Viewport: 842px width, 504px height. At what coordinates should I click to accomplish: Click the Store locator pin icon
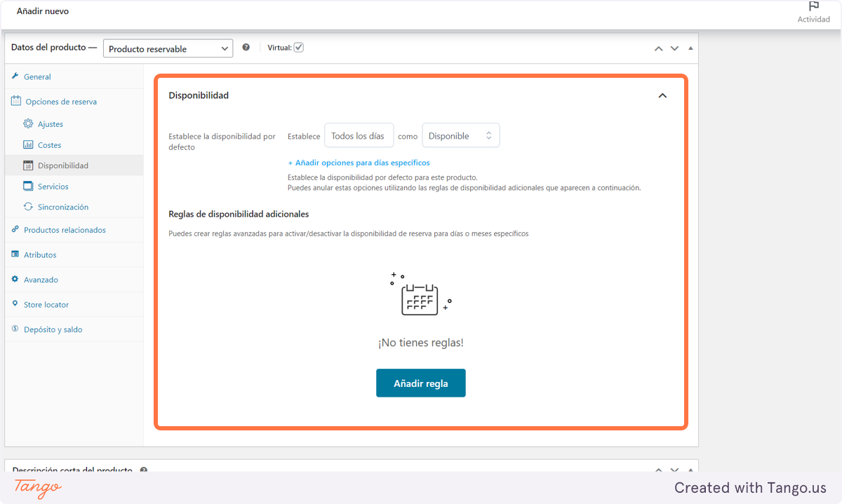15,304
